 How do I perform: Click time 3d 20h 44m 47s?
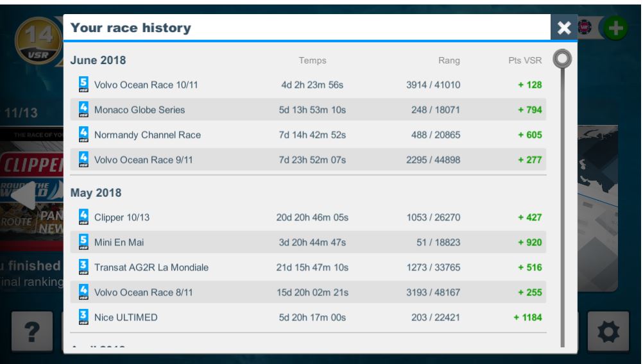tap(312, 242)
